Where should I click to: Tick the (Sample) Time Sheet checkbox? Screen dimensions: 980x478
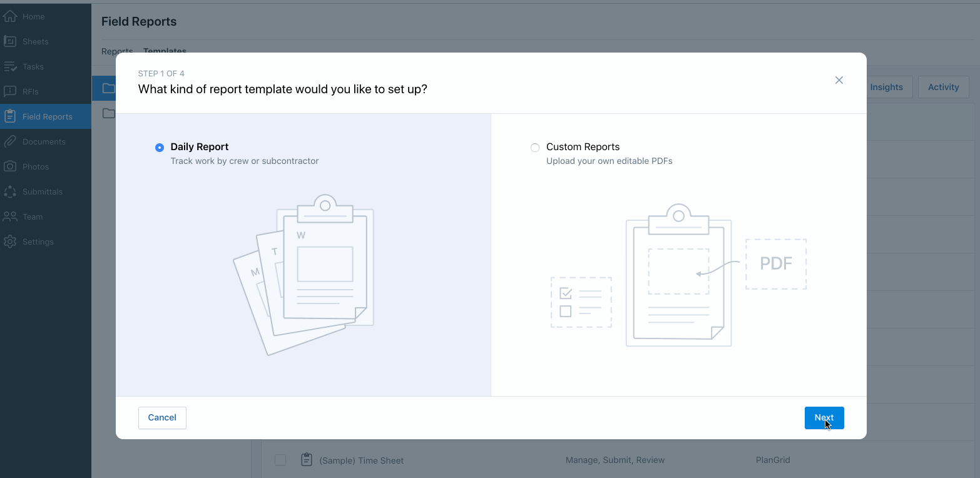(x=280, y=460)
